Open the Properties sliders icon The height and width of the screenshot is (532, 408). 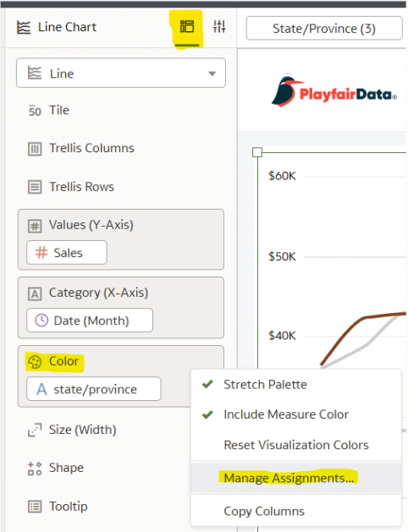click(x=219, y=26)
